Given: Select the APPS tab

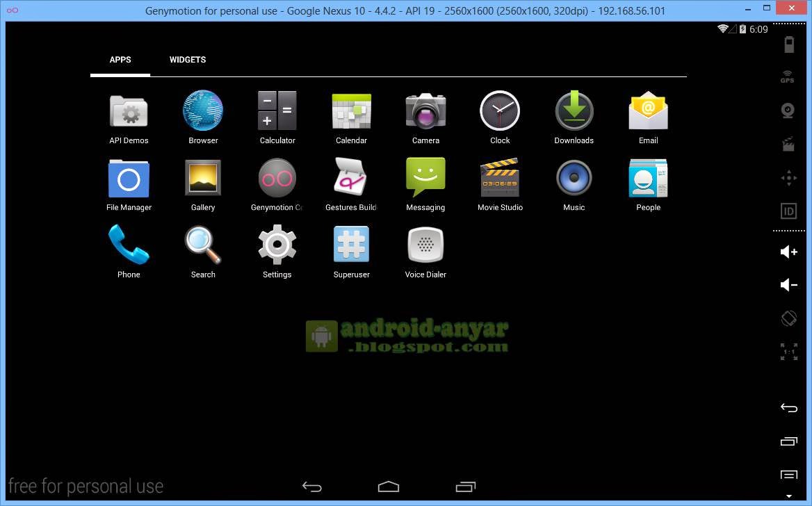Looking at the screenshot, I should tap(120, 60).
